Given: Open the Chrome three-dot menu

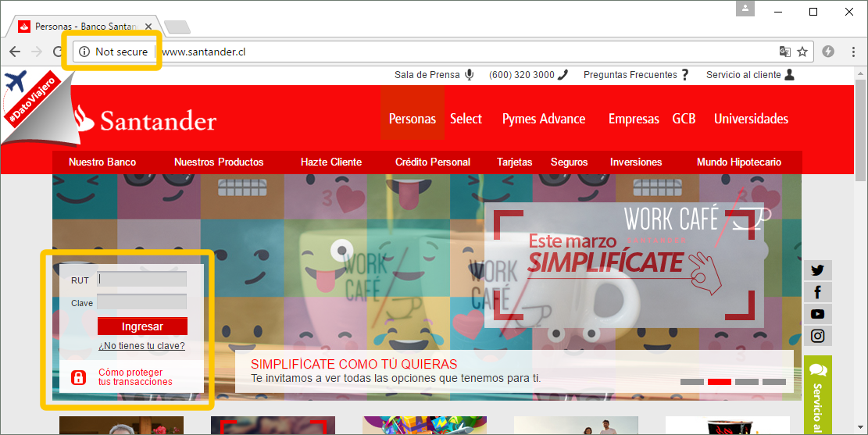Looking at the screenshot, I should pos(853,52).
